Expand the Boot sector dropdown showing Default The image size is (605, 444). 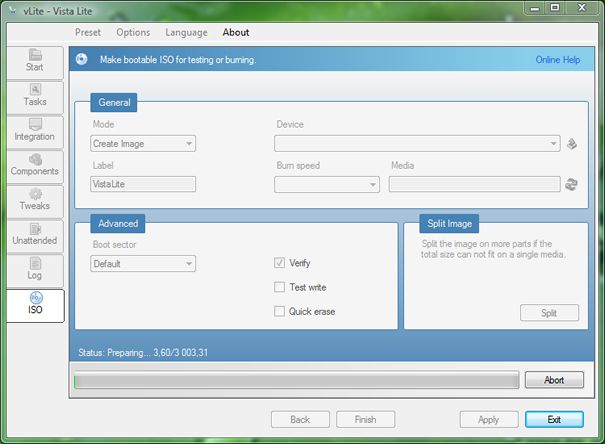[143, 264]
